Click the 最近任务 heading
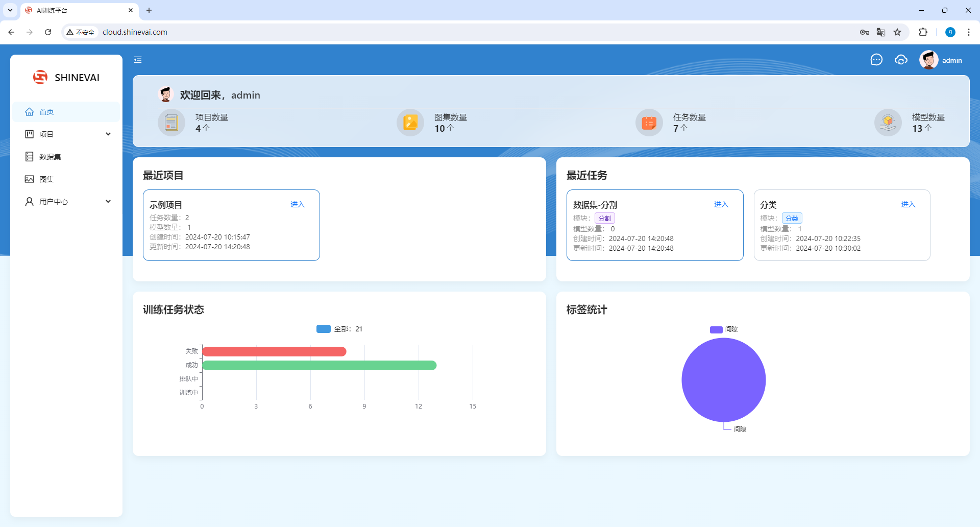The width and height of the screenshot is (980, 527). [x=587, y=175]
